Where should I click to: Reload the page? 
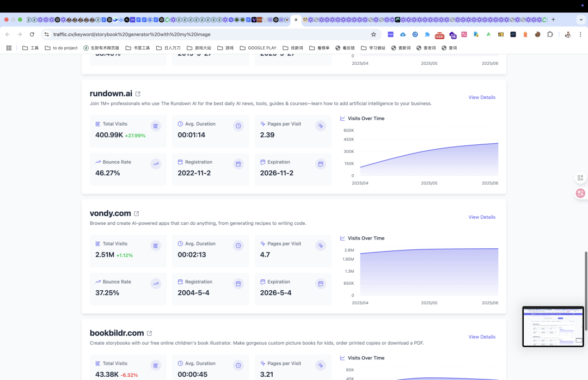click(32, 34)
